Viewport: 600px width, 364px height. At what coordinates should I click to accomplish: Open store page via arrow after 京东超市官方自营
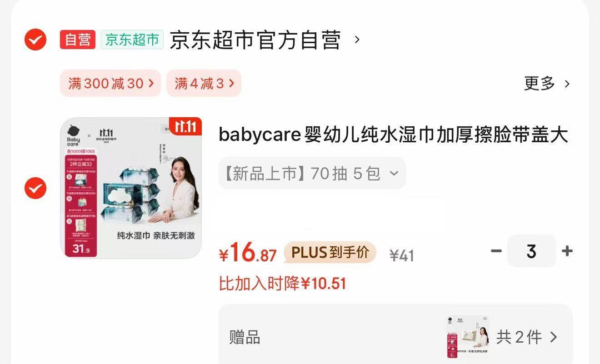tap(357, 40)
